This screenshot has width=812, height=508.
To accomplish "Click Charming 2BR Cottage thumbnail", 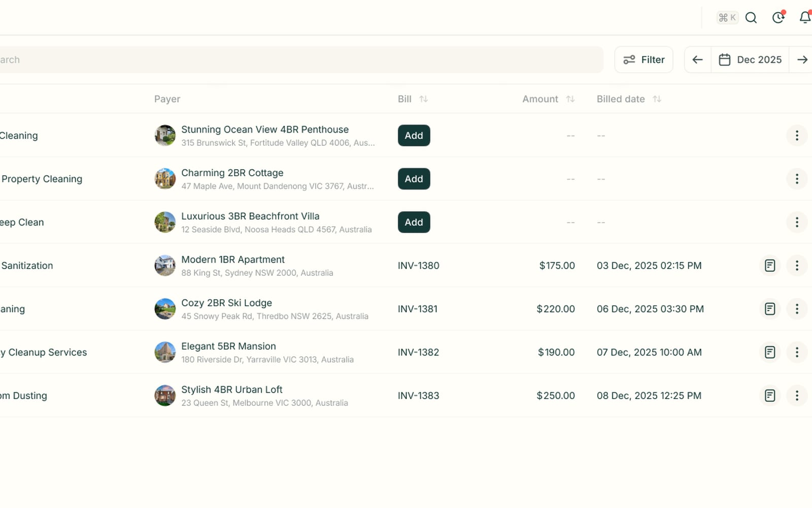I will tap(165, 179).
